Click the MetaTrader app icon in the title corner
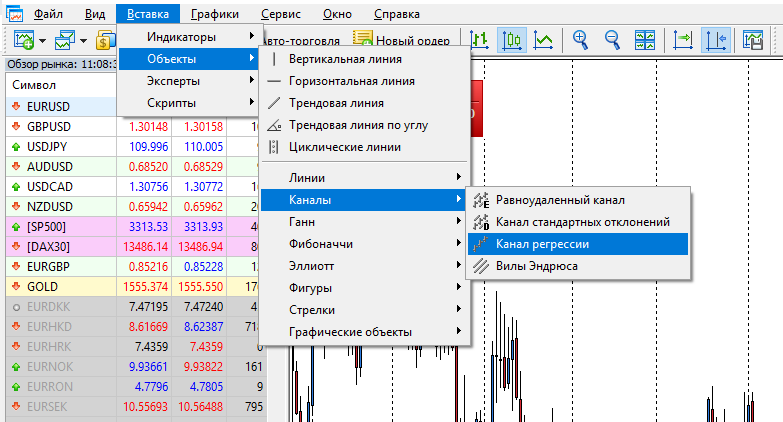The width and height of the screenshot is (783, 422). coord(14,13)
